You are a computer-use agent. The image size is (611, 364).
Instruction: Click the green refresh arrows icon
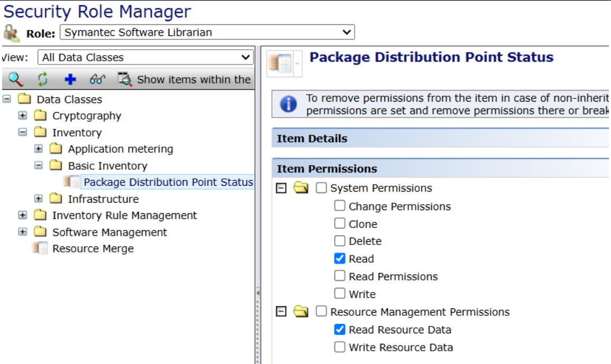43,79
